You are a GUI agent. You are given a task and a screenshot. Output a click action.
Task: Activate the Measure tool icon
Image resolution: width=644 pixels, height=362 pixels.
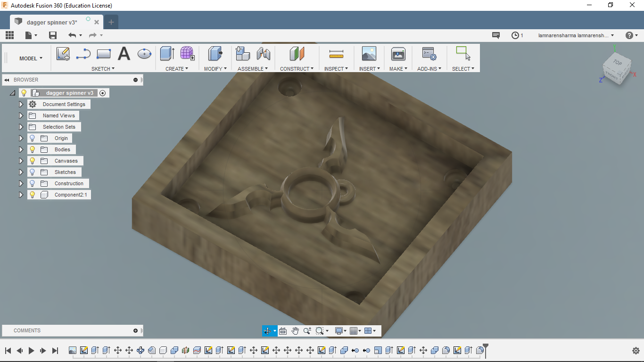click(336, 54)
